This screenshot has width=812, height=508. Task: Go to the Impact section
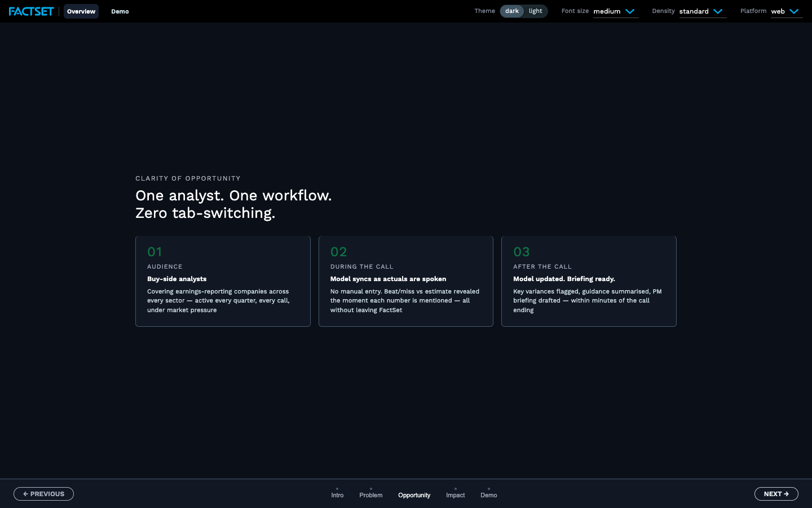[456, 493]
